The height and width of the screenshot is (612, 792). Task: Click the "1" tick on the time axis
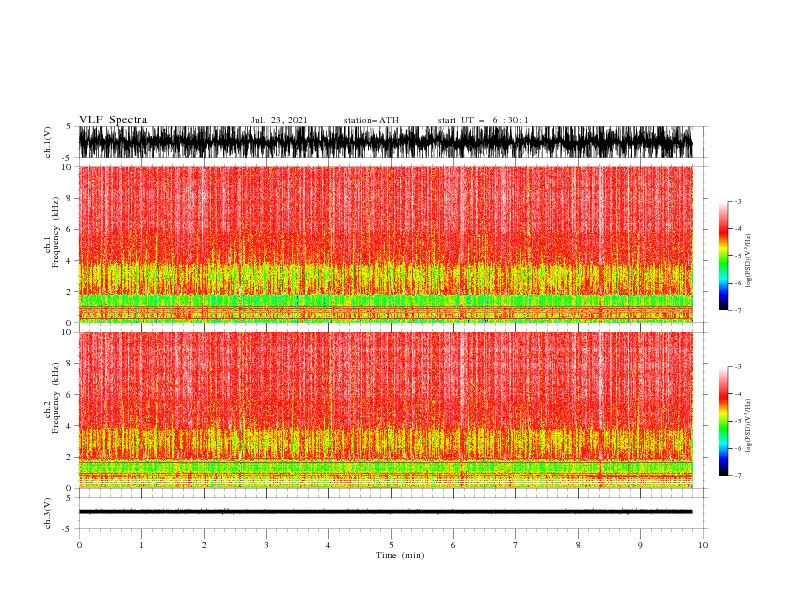141,545
